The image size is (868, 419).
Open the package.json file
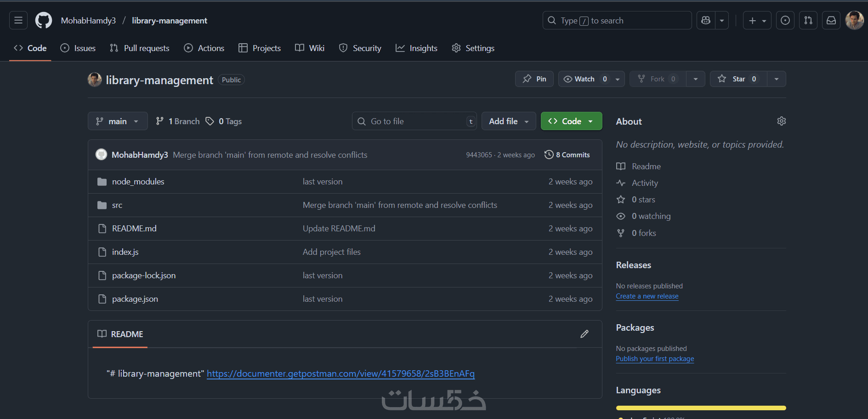tap(135, 299)
